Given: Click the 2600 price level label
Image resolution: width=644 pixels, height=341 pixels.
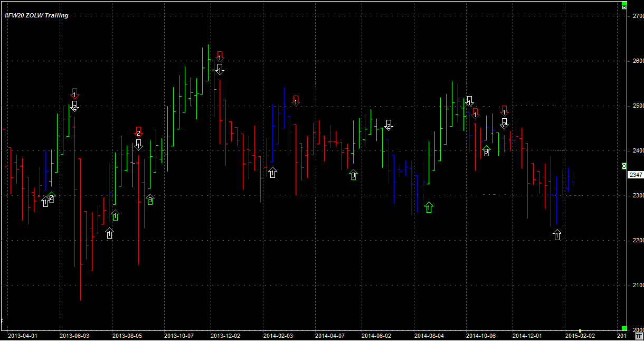Looking at the screenshot, I should [637, 61].
